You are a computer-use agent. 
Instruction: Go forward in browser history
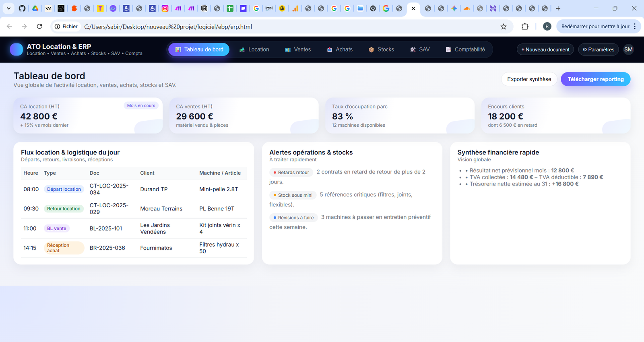coord(24,27)
